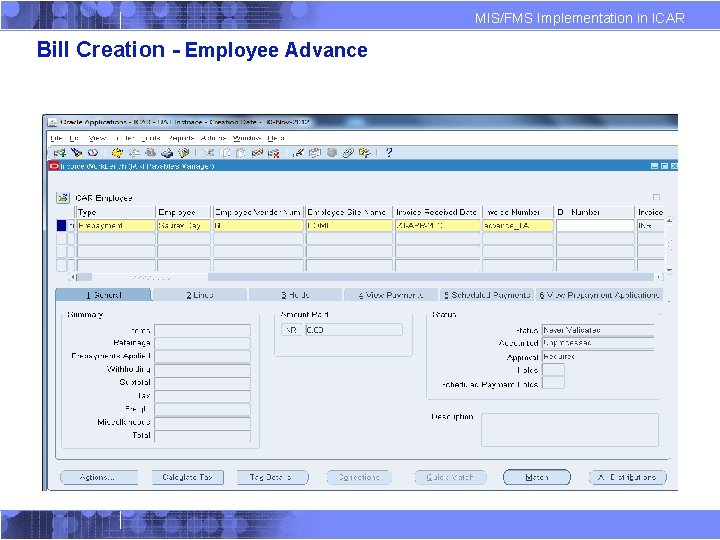The height and width of the screenshot is (540, 720).
Task: Click the Attachments paperclip toolbar icon
Action: [348, 153]
